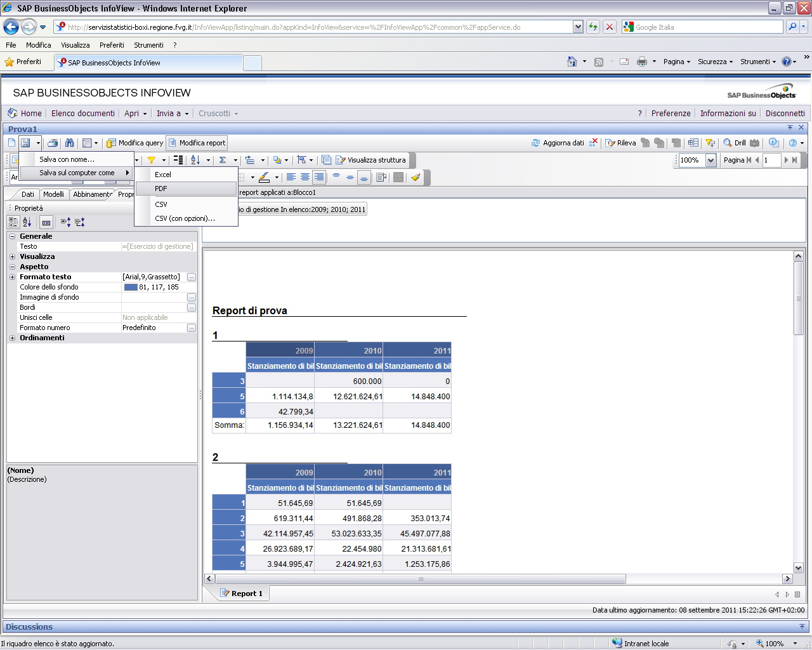
Task: Click the alphabetical sort icon in Proprietà
Action: [27, 222]
